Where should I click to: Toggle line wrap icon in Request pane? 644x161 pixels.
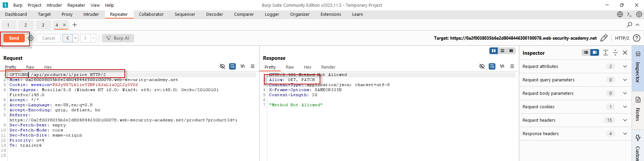pos(232,66)
